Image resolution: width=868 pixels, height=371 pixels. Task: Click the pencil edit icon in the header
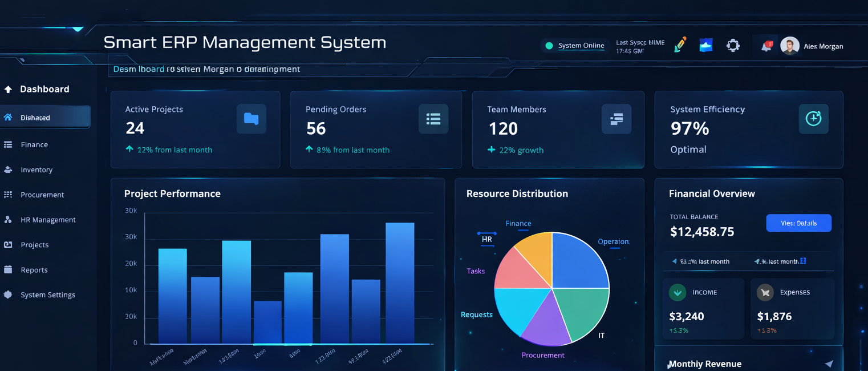click(679, 44)
